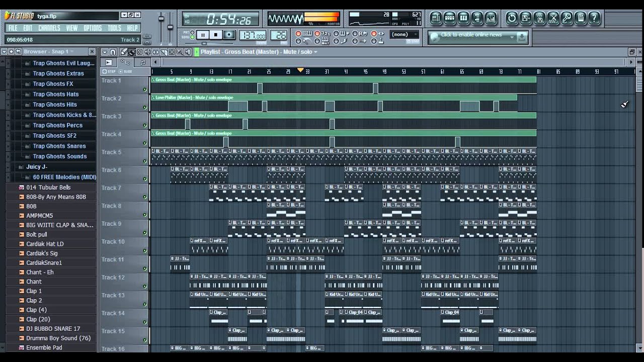Open the Step Sequencer view button
The width and height of the screenshot is (644, 362).
click(450, 19)
